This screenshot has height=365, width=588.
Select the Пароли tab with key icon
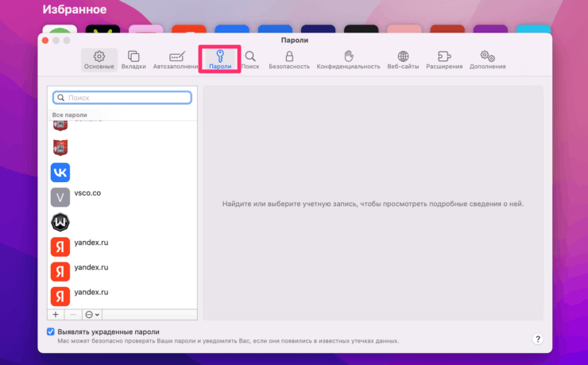(x=220, y=60)
